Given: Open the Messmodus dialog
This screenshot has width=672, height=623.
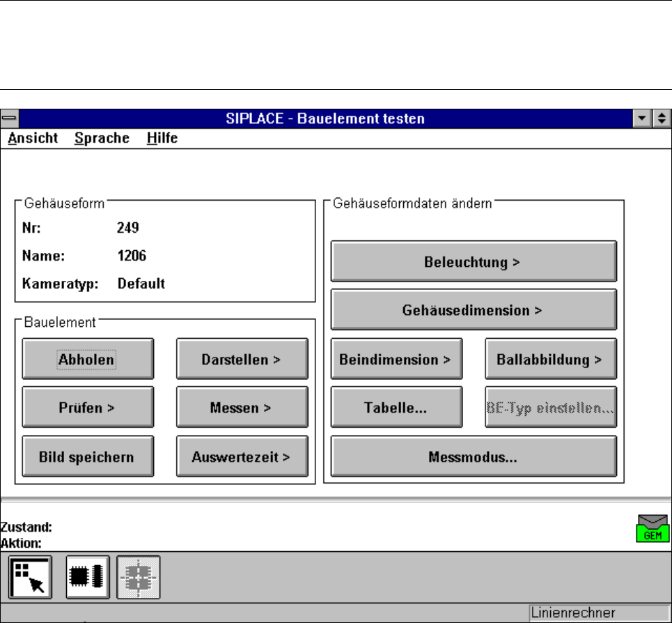Looking at the screenshot, I should 473,456.
